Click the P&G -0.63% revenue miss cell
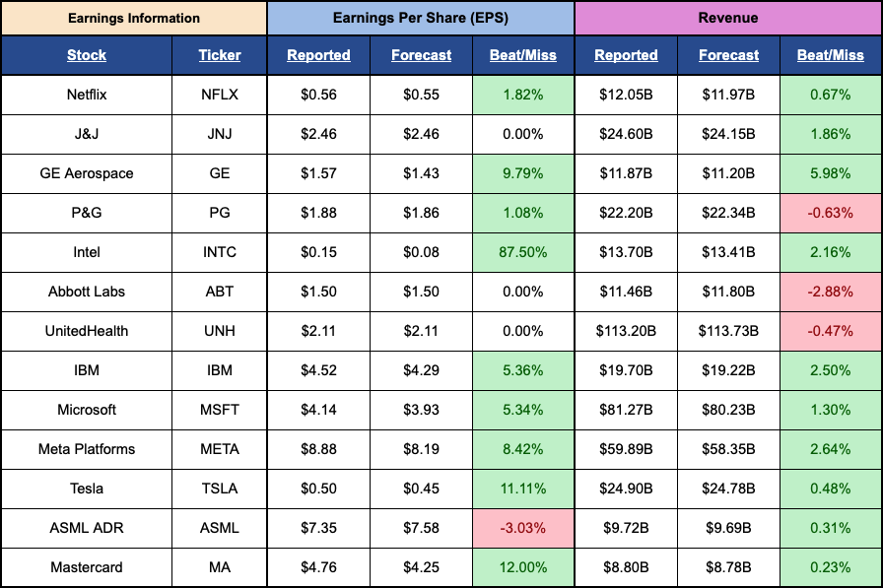Screen dimensions: 883x588 830,213
